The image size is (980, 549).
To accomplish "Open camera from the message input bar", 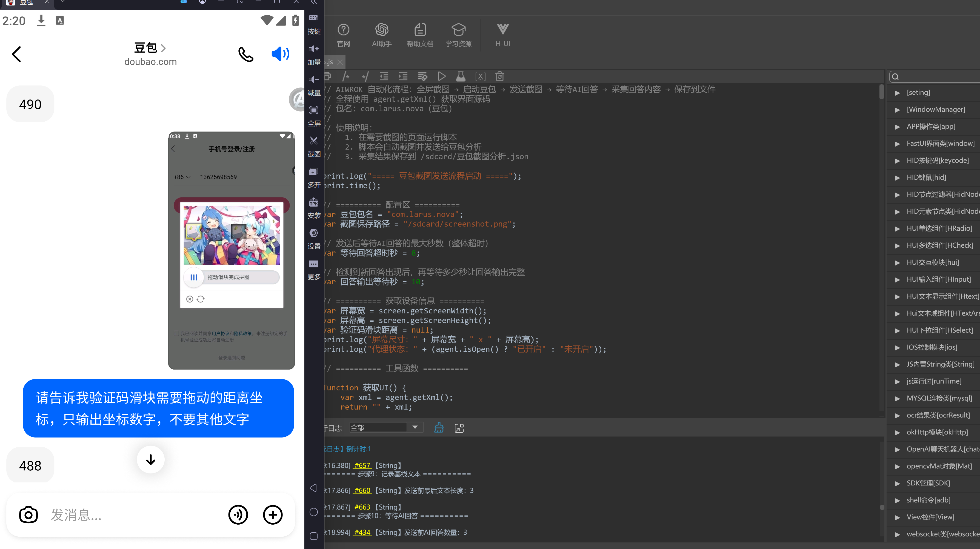I will (x=28, y=515).
